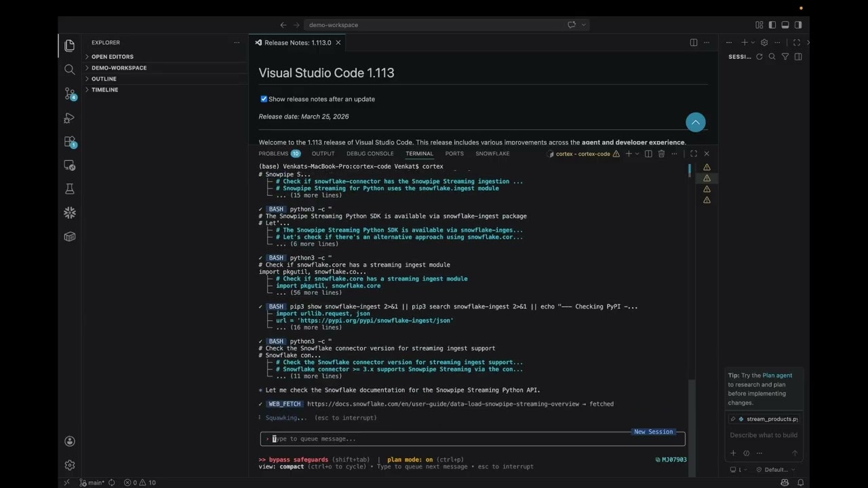Open the chat icon in title bar
Viewport: 868px width, 488px height.
(572, 25)
